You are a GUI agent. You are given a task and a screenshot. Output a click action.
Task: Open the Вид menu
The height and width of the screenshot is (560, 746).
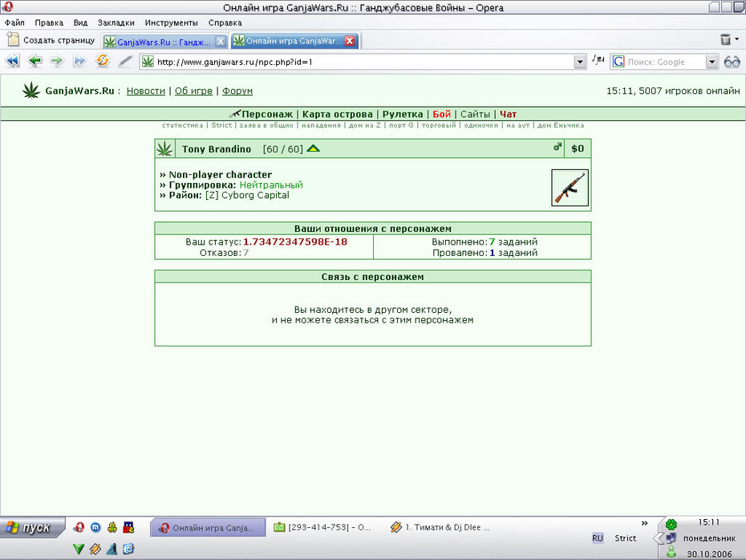(80, 22)
